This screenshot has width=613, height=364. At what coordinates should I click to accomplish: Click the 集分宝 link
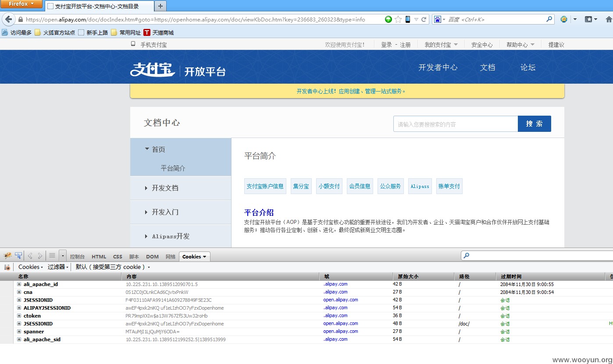point(301,186)
